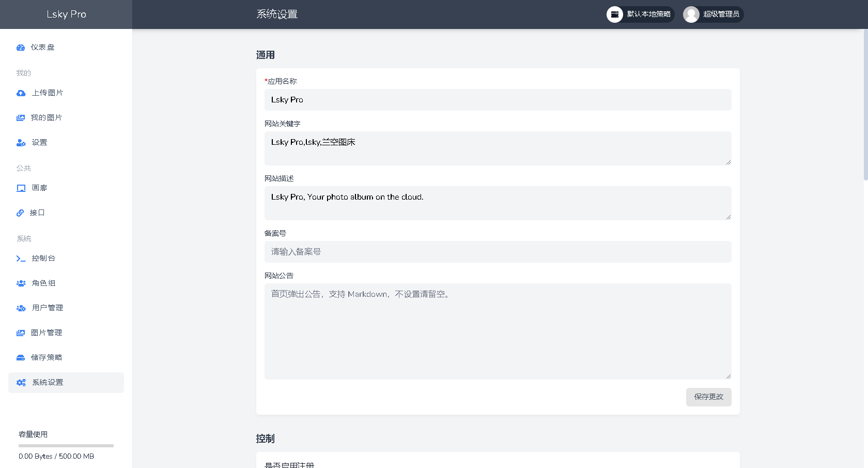Click the 网站公告 textarea resize handle

click(728, 376)
